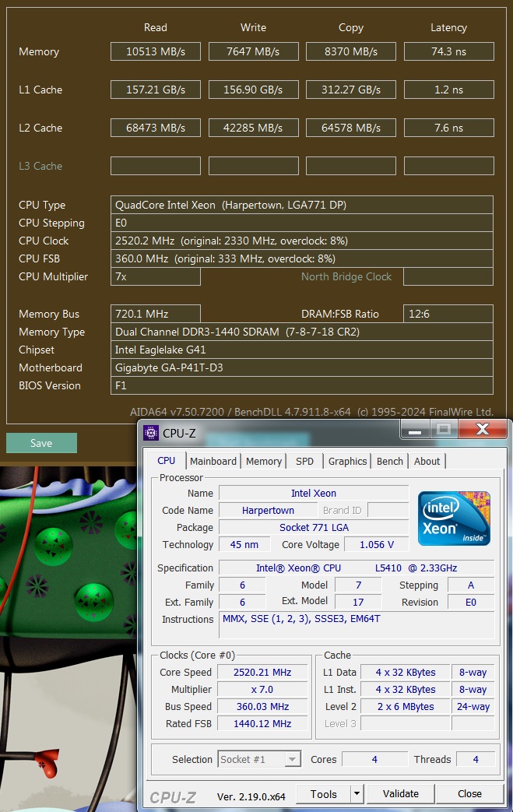513x812 pixels.
Task: Click Core Speed value 2520.21 MHz
Action: 262,672
